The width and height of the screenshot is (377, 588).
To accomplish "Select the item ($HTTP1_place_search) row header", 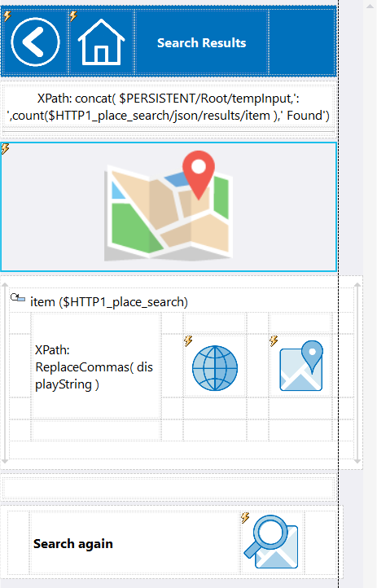I will (x=109, y=302).
